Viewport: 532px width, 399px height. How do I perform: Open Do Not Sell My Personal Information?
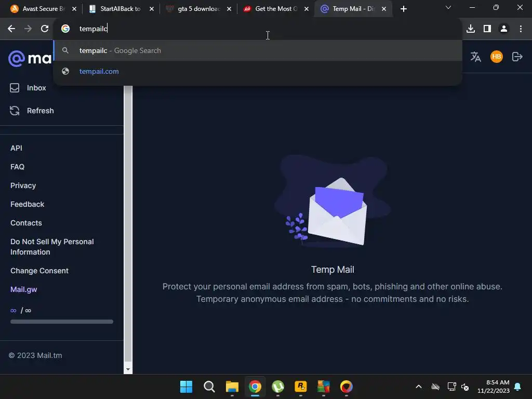[x=52, y=247]
